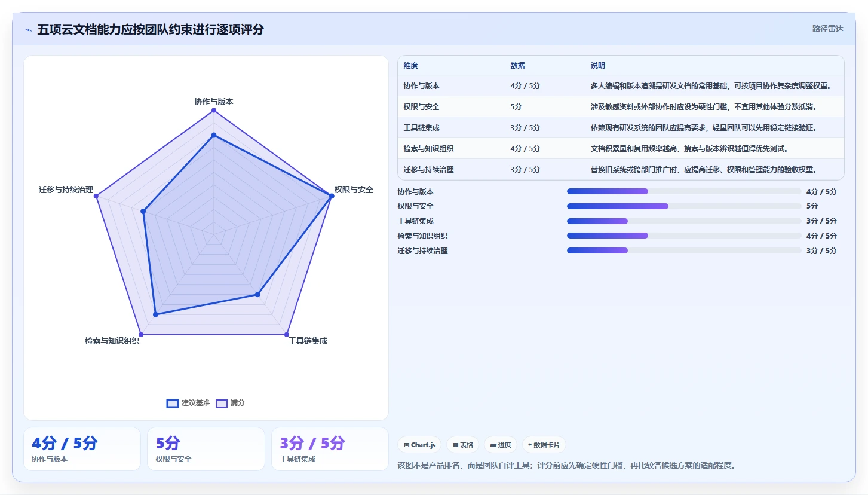Click the 满分 vertex near 工具链集成 label
868x495 pixels.
287,334
